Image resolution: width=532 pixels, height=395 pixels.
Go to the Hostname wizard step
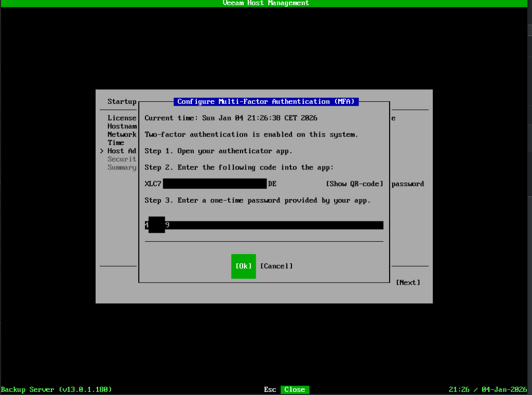click(122, 126)
